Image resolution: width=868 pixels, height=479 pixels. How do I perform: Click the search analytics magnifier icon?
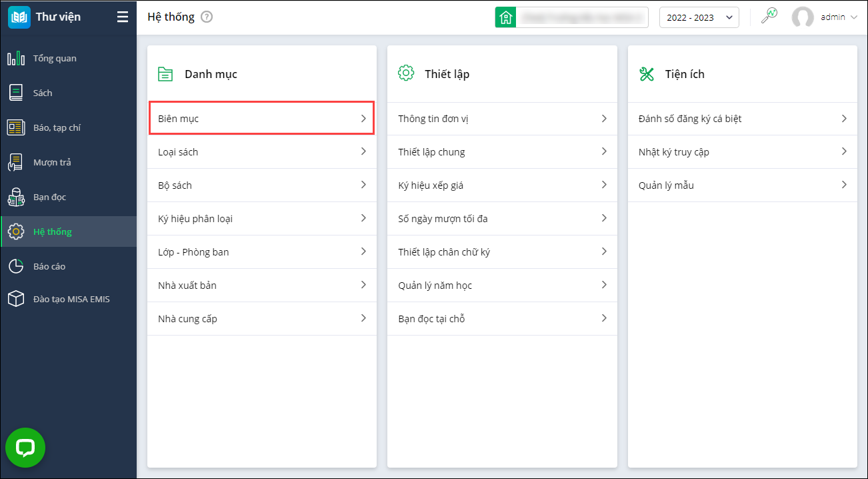[x=769, y=17]
